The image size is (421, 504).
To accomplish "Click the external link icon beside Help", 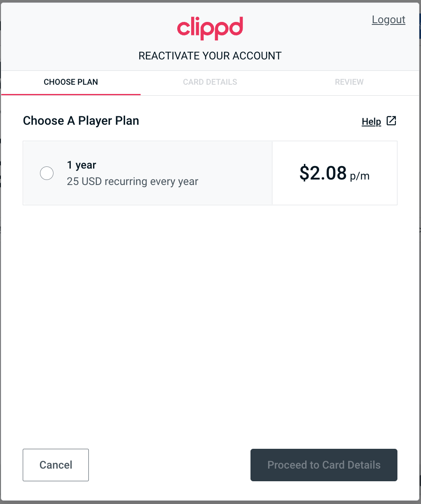I will click(x=392, y=121).
